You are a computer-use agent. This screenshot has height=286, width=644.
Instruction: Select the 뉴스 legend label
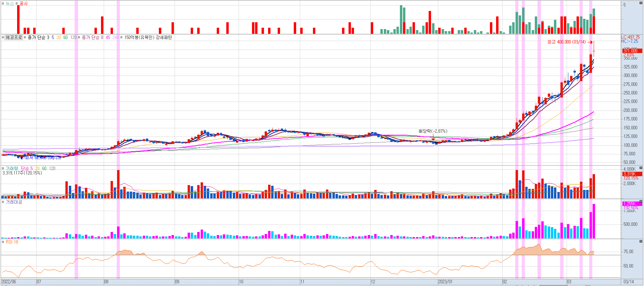(10, 3)
